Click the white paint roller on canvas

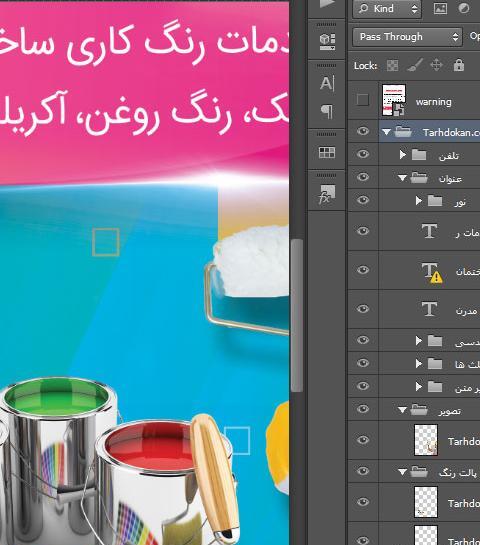click(252, 261)
